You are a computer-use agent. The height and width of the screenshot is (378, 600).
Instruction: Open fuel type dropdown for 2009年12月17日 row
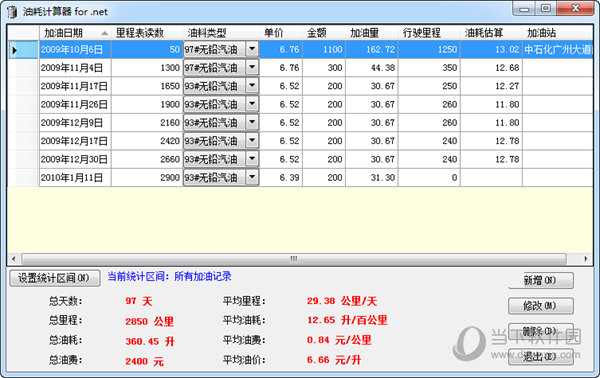(252, 141)
